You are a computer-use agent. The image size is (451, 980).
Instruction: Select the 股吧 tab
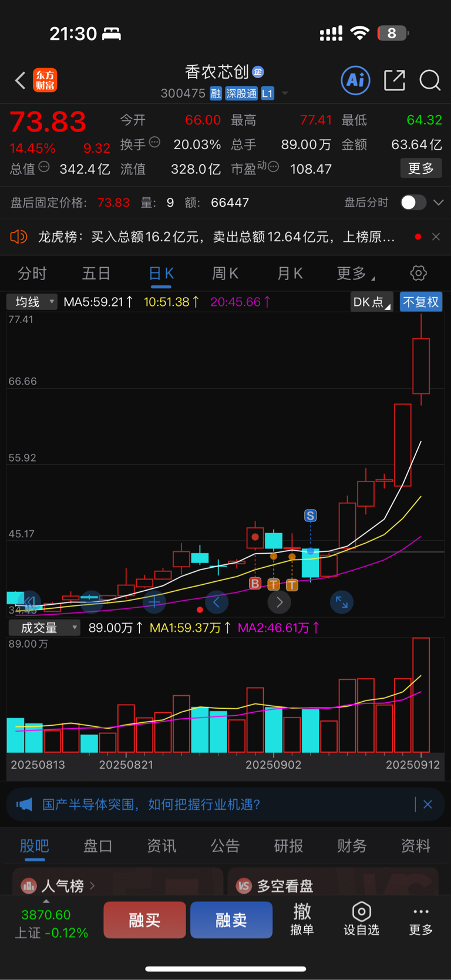(34, 846)
